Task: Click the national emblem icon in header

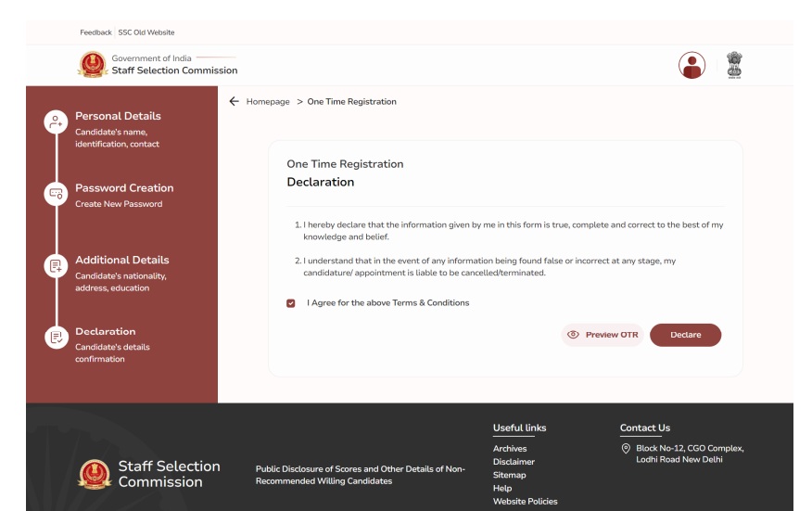Action: click(x=735, y=65)
